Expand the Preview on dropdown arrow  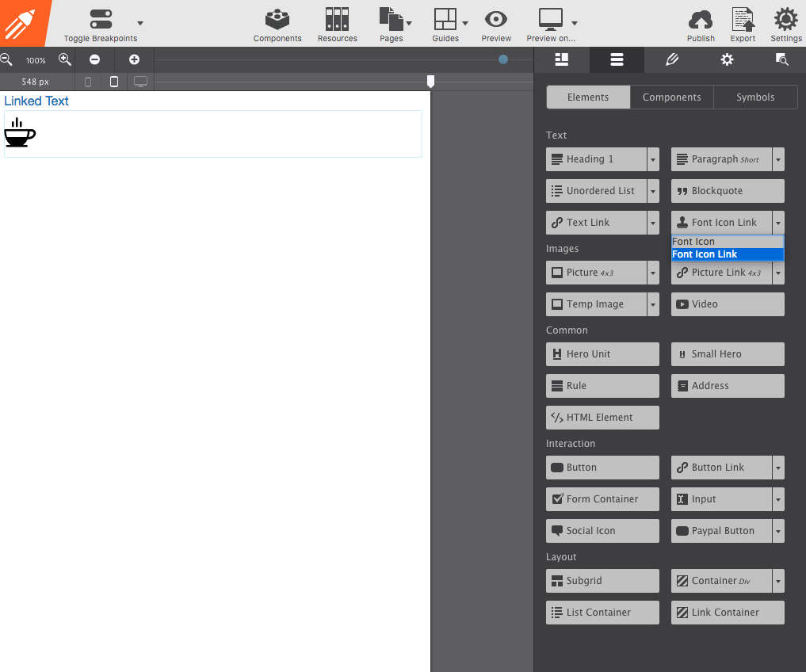(x=575, y=23)
